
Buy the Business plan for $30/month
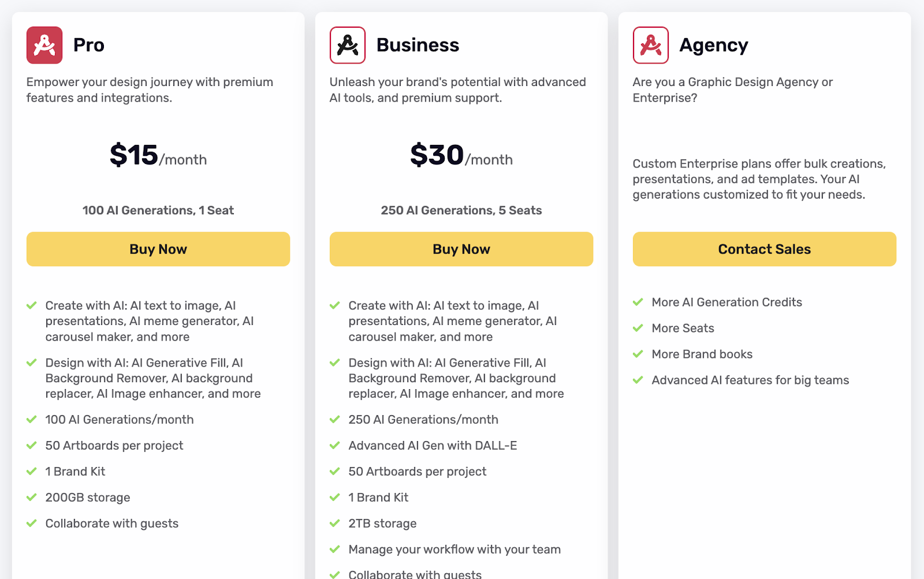pos(461,249)
